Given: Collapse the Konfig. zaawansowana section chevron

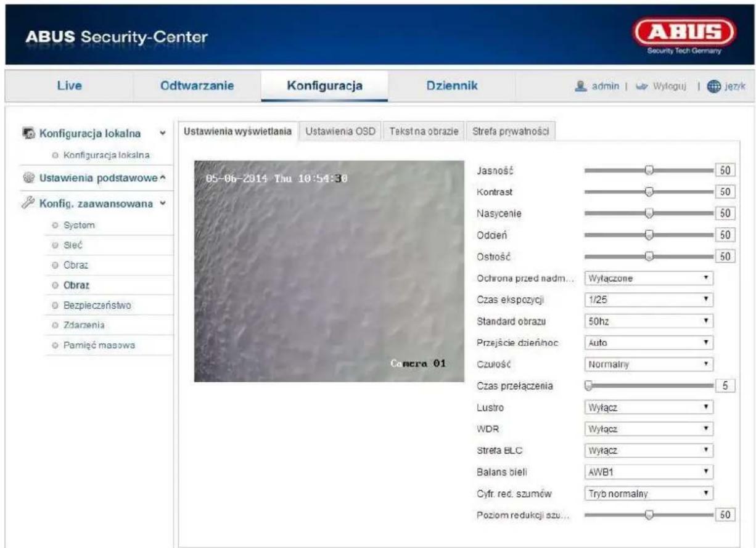Looking at the screenshot, I should pyautogui.click(x=162, y=203).
